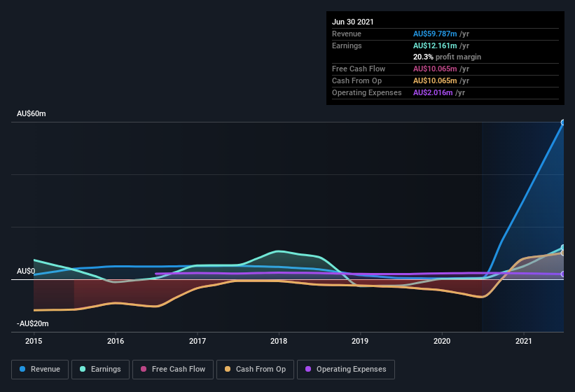This screenshot has width=575, height=392.
Task: Click the 2016 x-axis label
Action: point(116,341)
